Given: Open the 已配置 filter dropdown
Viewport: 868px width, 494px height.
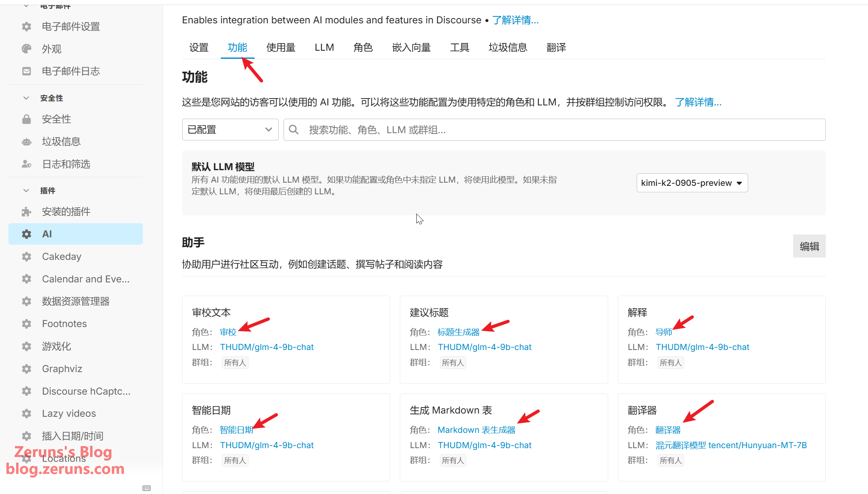Looking at the screenshot, I should click(230, 130).
